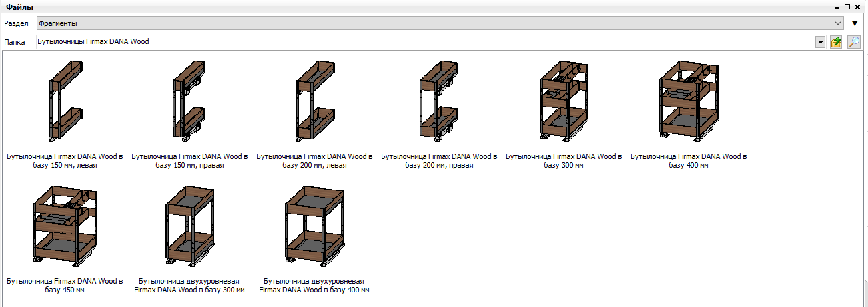Screen dimensions: 868x307
Task: Close the Файлы panel
Action: (857, 7)
